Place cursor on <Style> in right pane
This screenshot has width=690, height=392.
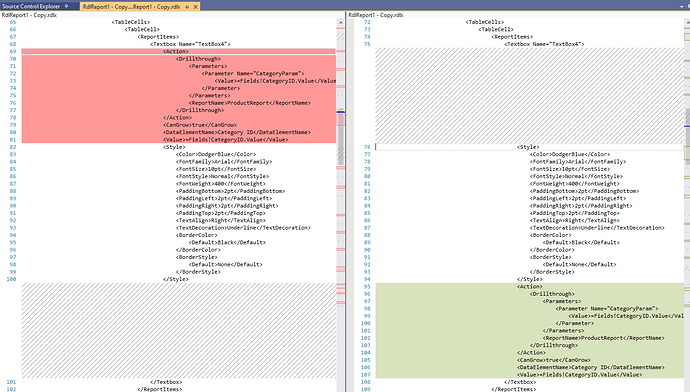(x=528, y=147)
